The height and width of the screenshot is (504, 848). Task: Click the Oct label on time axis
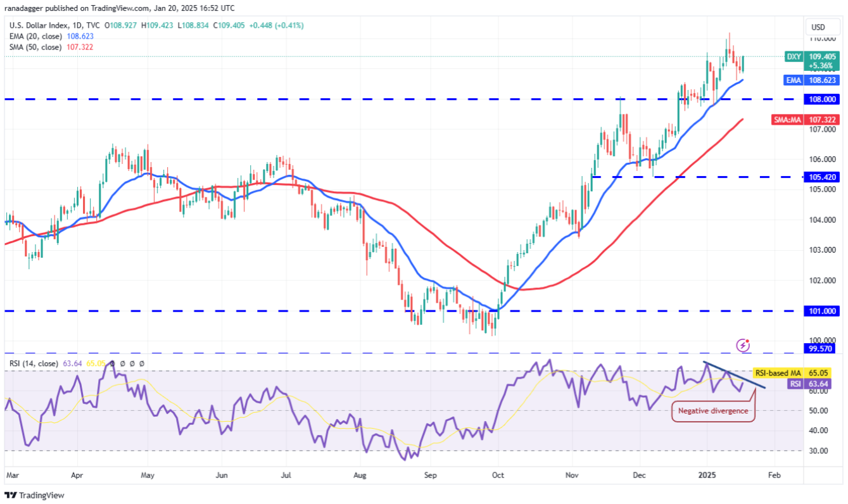pyautogui.click(x=498, y=474)
